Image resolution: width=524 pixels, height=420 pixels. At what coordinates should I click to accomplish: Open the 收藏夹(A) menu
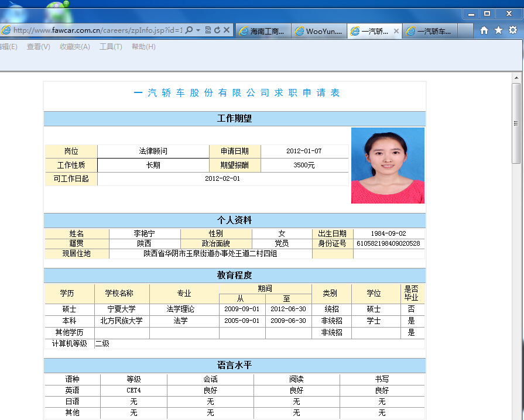pyautogui.click(x=74, y=47)
